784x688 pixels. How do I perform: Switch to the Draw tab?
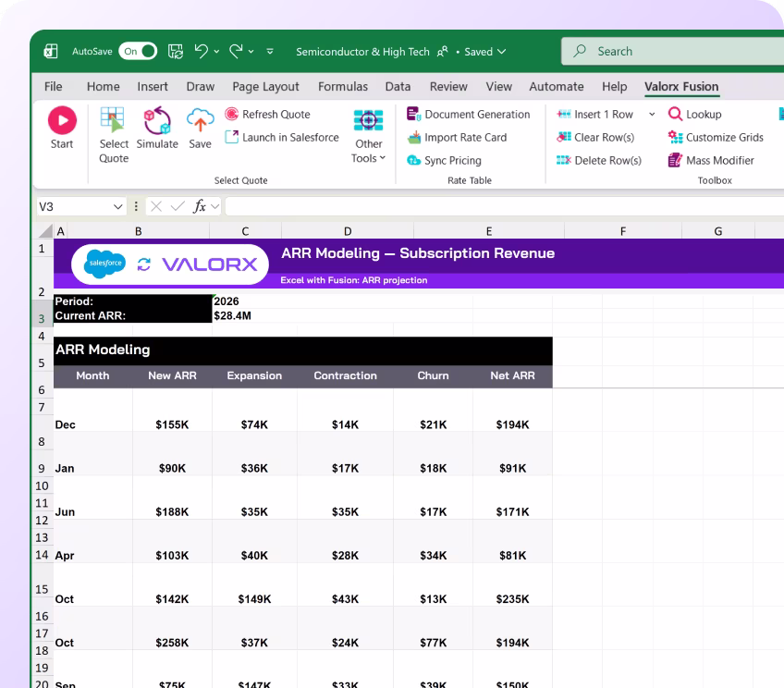[200, 87]
